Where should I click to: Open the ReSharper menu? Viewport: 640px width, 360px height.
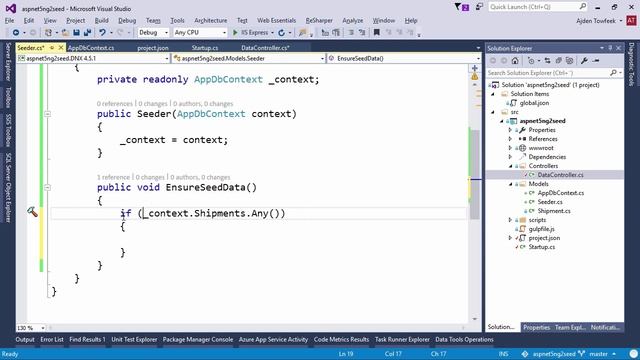319,20
